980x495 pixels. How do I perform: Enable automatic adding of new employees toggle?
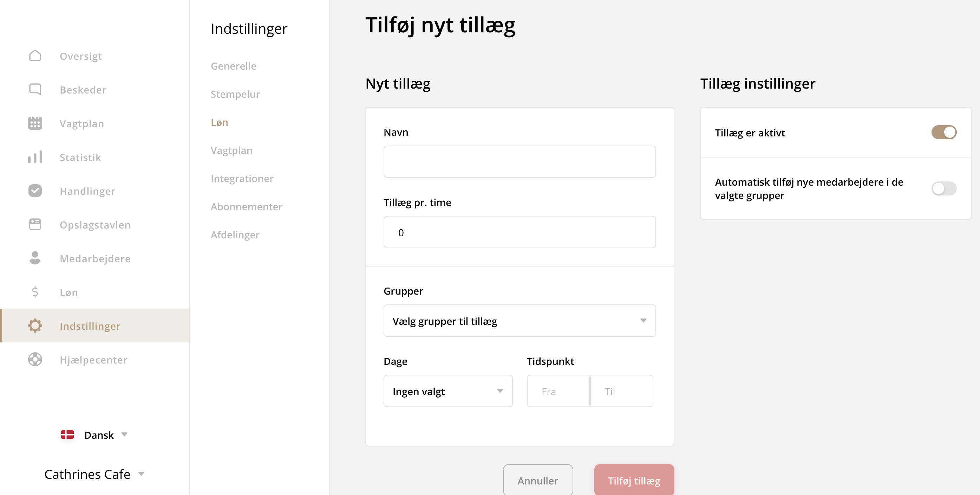pyautogui.click(x=943, y=188)
